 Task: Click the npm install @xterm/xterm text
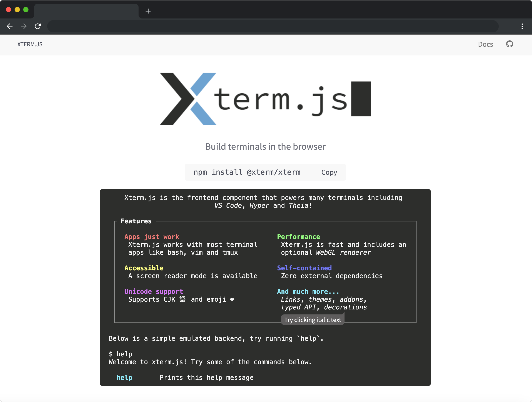point(247,172)
